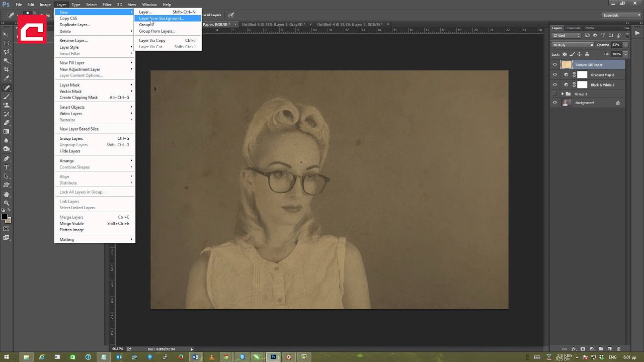
Task: Hide the Black & White 2 layer
Action: [x=555, y=85]
